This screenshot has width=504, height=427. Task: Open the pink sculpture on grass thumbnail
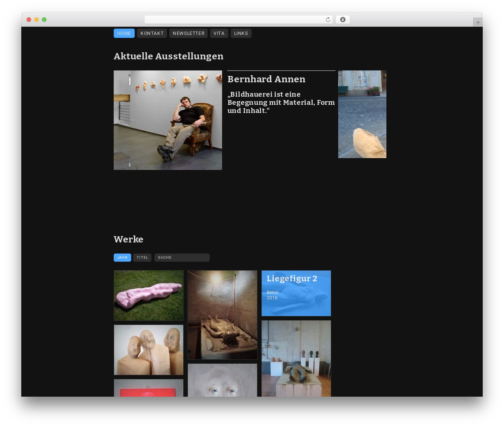148,295
